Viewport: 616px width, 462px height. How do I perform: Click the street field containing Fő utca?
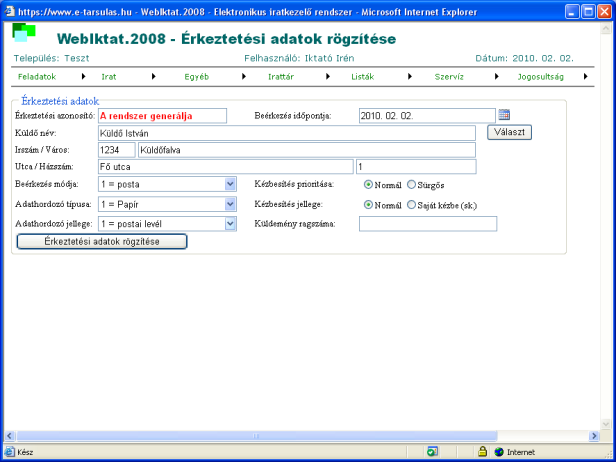coord(226,167)
